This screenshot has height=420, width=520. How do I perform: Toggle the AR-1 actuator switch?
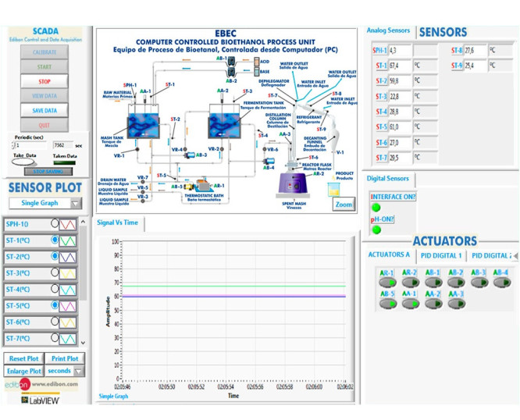pyautogui.click(x=386, y=283)
